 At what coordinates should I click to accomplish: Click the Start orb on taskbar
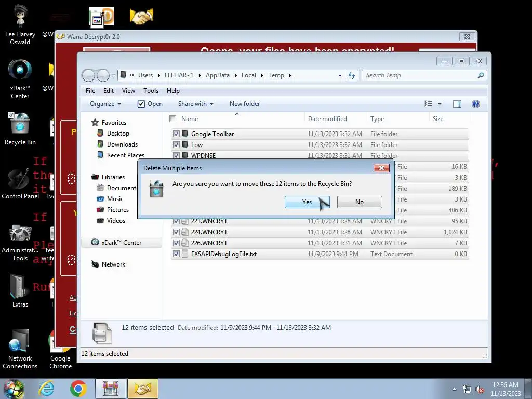14,389
